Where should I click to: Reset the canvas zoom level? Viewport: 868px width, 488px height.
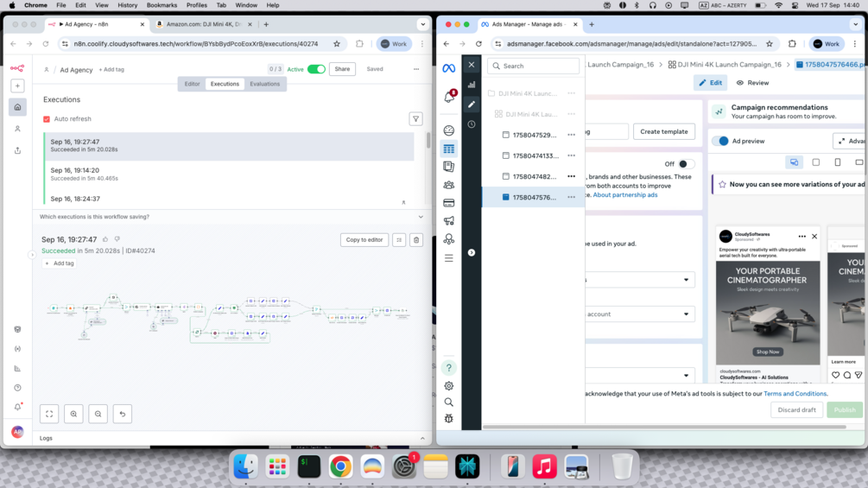[123, 414]
